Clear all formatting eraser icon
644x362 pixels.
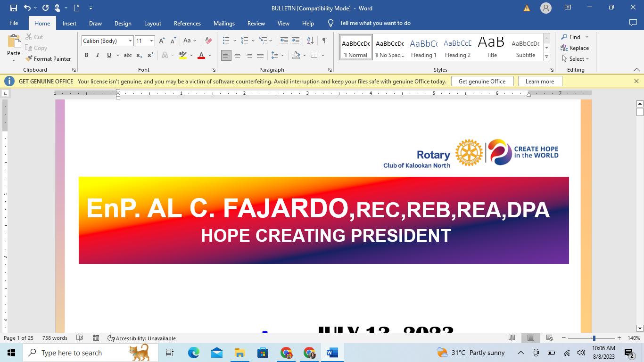[x=208, y=41]
